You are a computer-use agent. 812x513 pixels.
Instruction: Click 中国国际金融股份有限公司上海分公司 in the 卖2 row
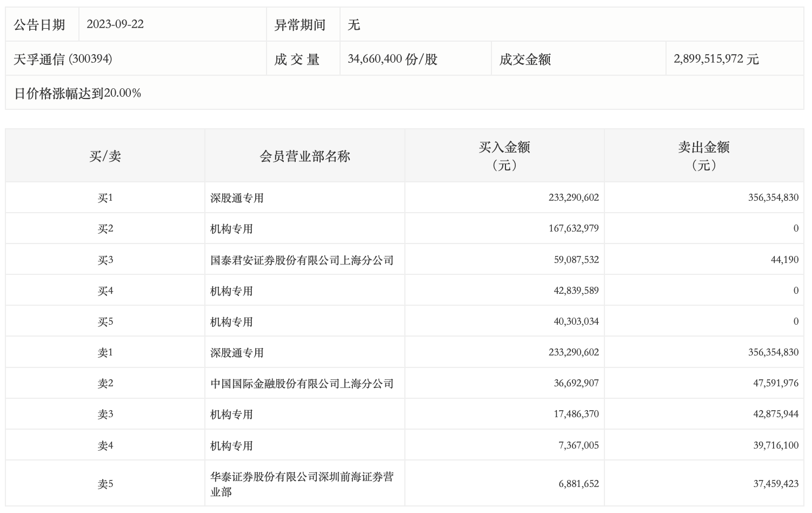[302, 384]
